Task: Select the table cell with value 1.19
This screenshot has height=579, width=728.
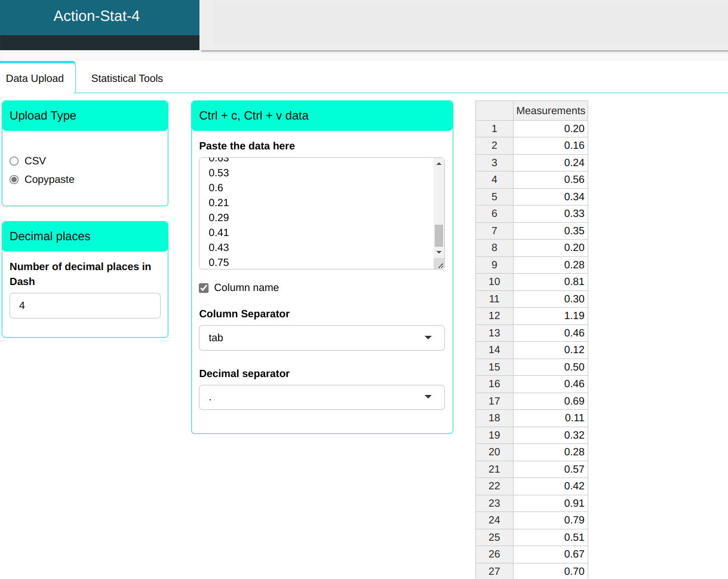Action: 550,315
